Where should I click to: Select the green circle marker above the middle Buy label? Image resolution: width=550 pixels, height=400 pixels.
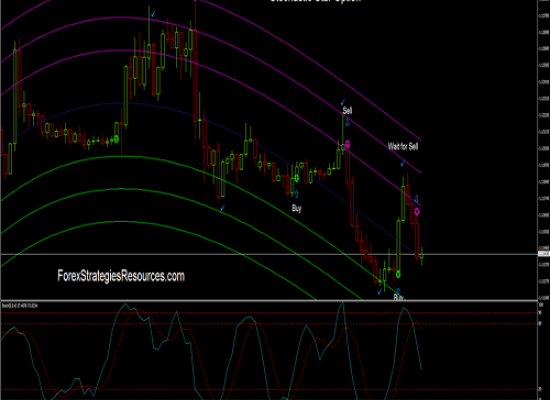click(297, 178)
